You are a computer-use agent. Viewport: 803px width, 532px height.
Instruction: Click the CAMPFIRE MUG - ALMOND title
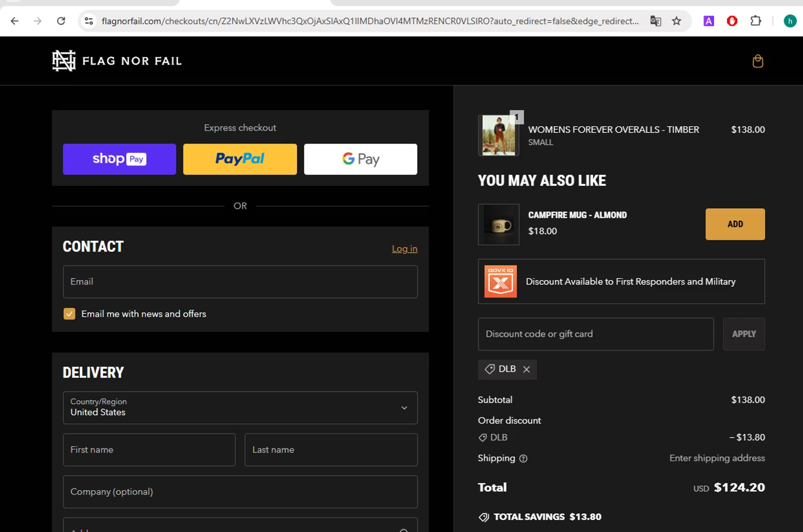(x=578, y=215)
